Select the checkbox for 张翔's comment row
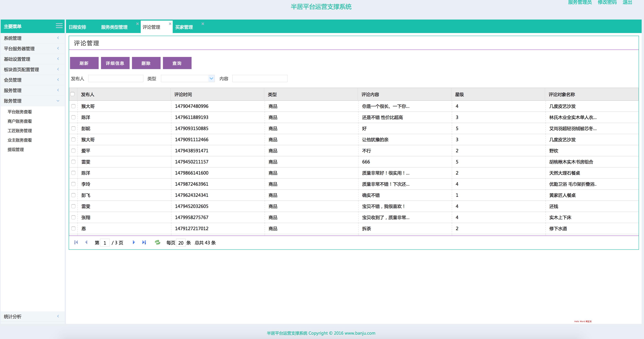Screen dimensions: 644x339 (x=73, y=217)
